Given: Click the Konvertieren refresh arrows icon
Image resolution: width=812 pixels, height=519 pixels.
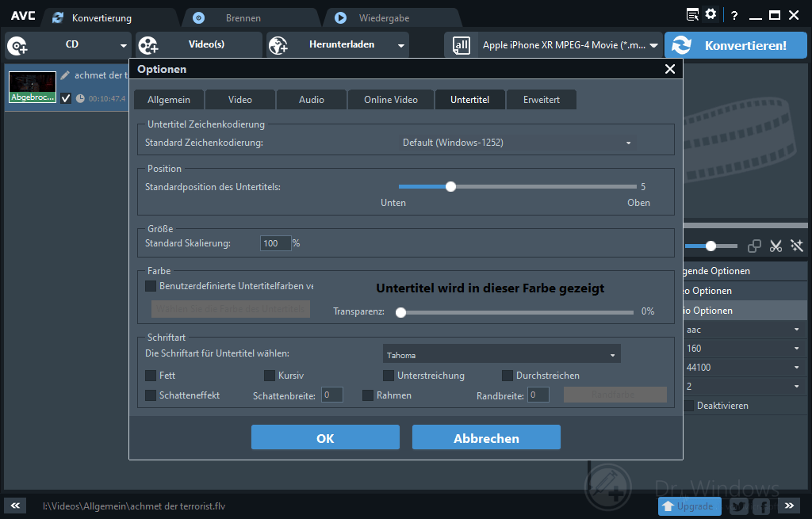Looking at the screenshot, I should [681, 45].
